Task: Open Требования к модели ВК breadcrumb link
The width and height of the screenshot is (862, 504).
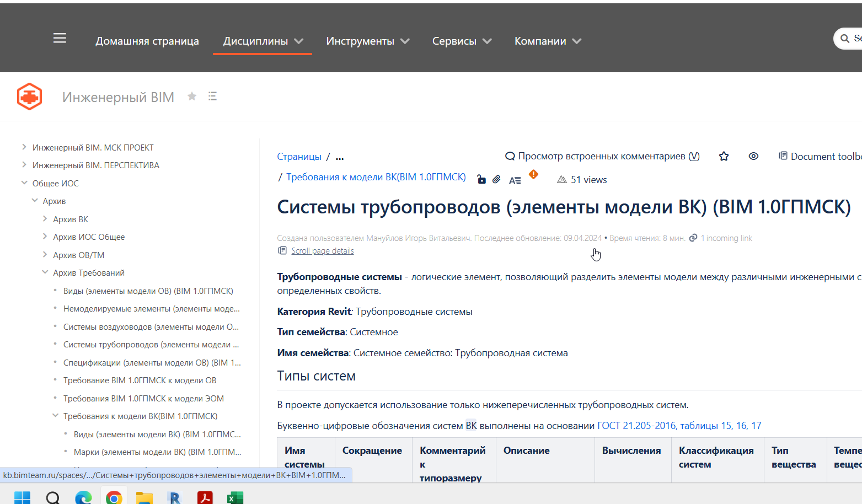Action: [x=376, y=177]
